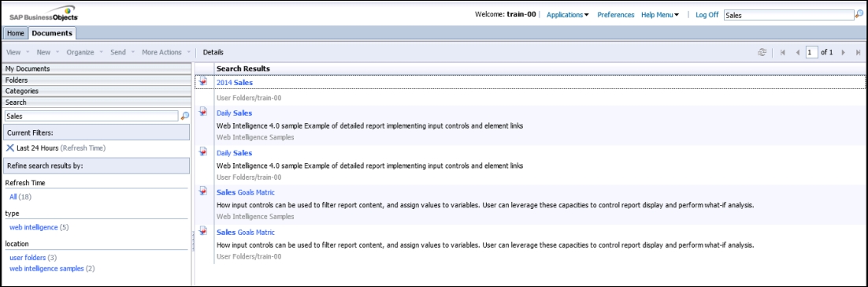Click document icon of Daily Sales in User Folders

[203, 151]
